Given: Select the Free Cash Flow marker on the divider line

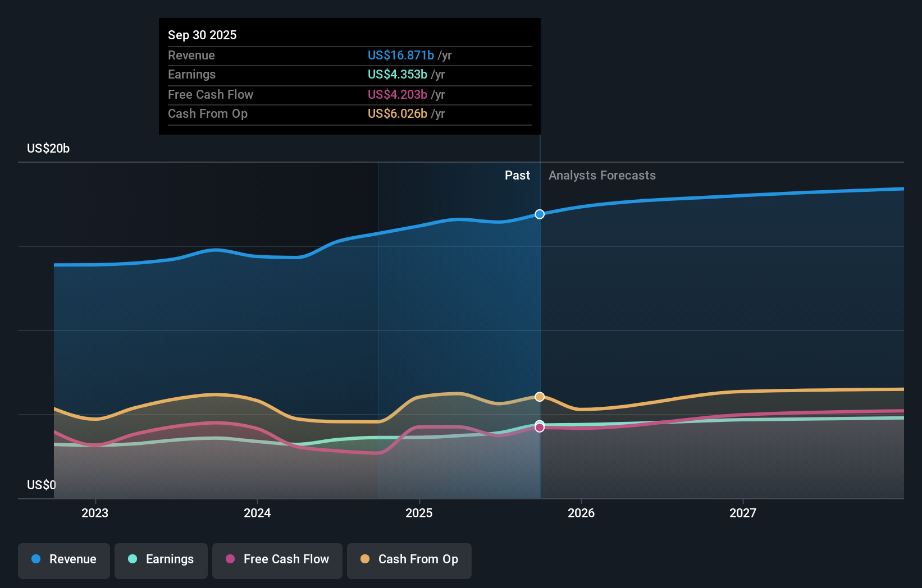Looking at the screenshot, I should pos(540,427).
